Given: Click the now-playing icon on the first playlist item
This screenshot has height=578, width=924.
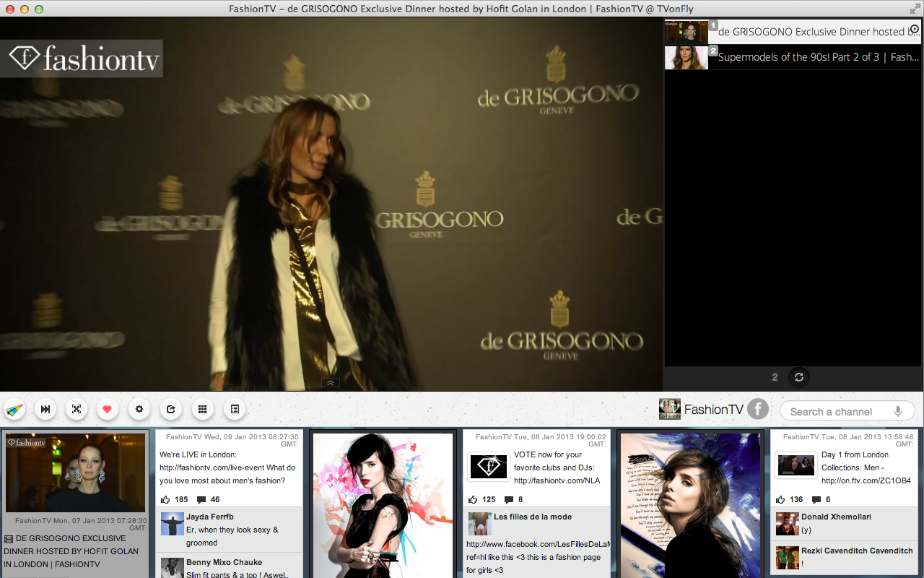Looking at the screenshot, I should tap(914, 30).
